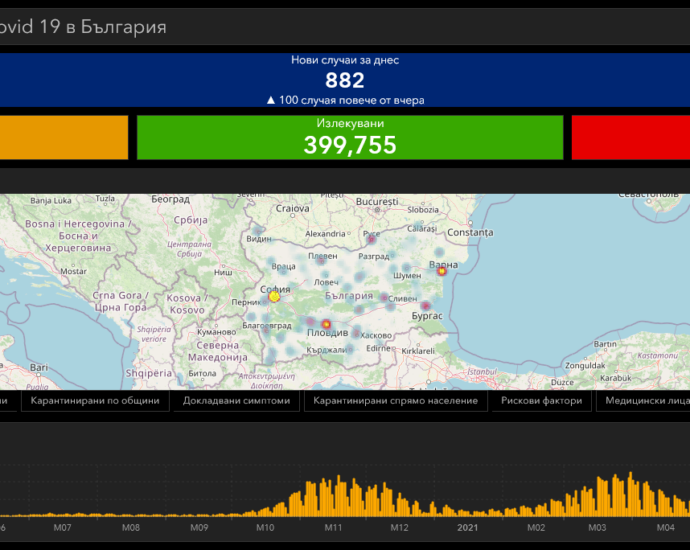Click the green Излекувани 399,755 panel

(x=350, y=137)
